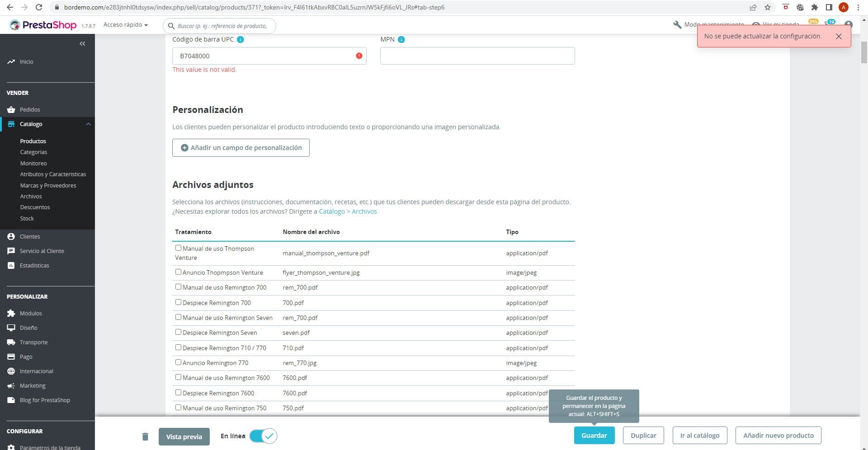This screenshot has width=868, height=450.
Task: Check Manual de uso Remington Seven
Action: click(x=178, y=317)
